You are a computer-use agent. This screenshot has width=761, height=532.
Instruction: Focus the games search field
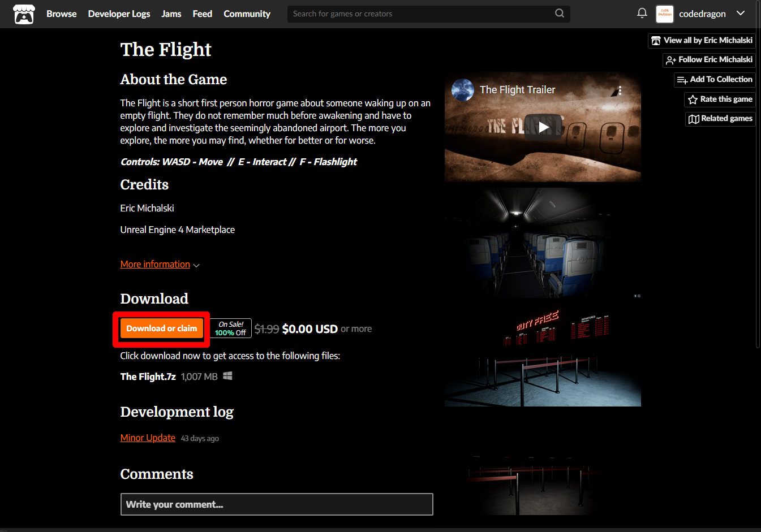coord(428,14)
